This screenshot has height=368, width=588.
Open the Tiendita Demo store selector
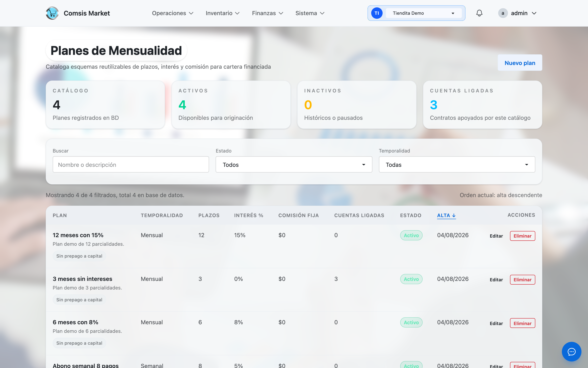(x=423, y=13)
